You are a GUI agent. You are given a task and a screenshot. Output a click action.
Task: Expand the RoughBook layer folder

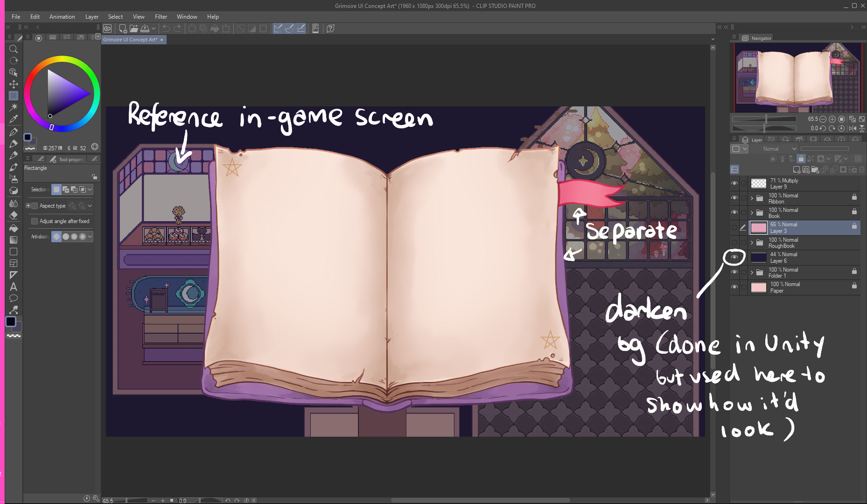(752, 242)
